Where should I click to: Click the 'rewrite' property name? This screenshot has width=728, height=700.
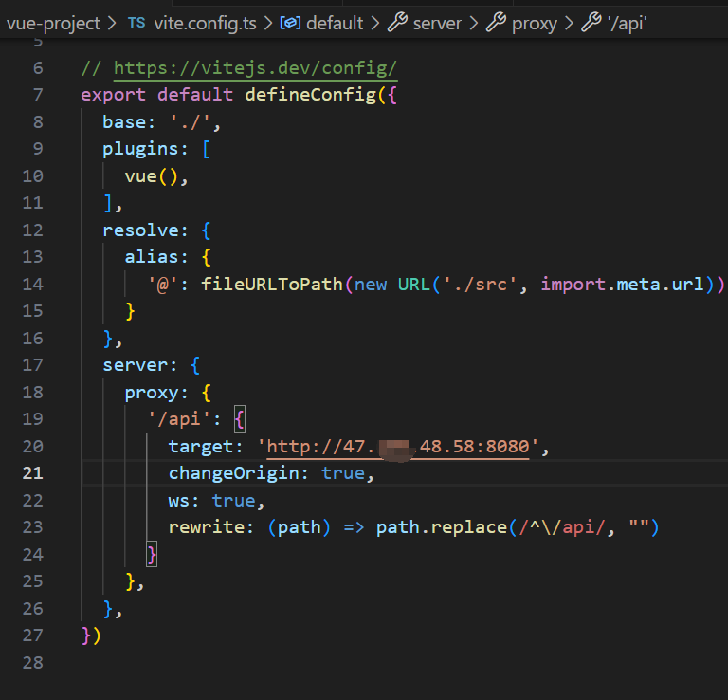[207, 527]
